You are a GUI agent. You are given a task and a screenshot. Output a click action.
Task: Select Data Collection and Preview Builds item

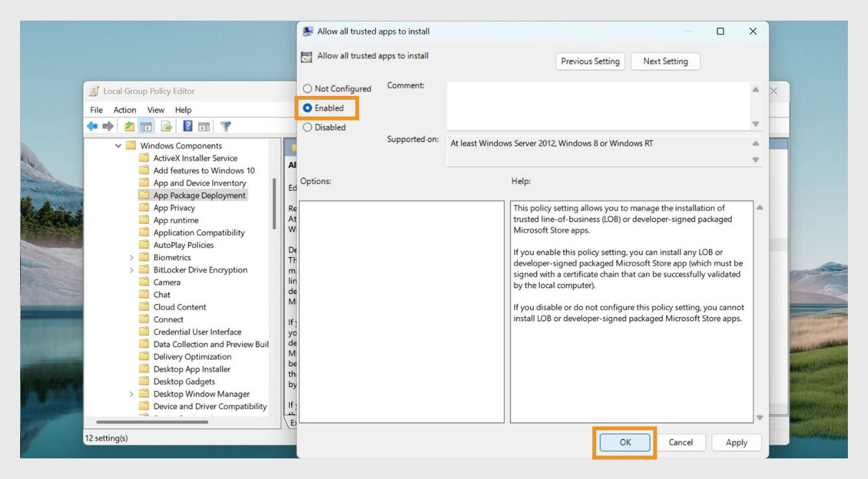click(x=211, y=344)
